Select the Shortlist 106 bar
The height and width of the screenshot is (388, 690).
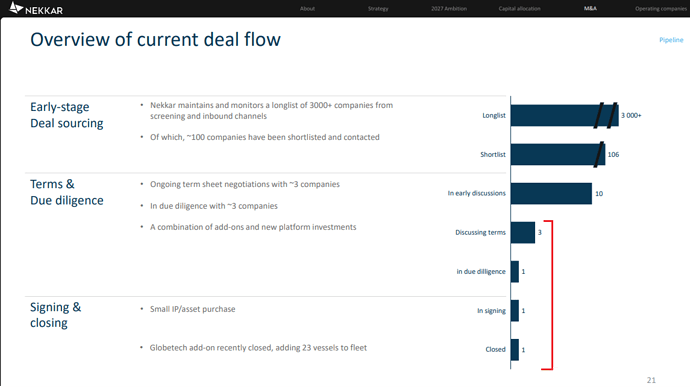pos(558,154)
